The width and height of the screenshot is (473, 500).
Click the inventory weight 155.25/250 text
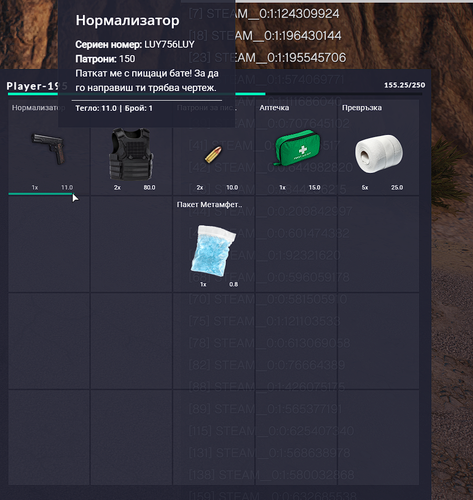(404, 85)
